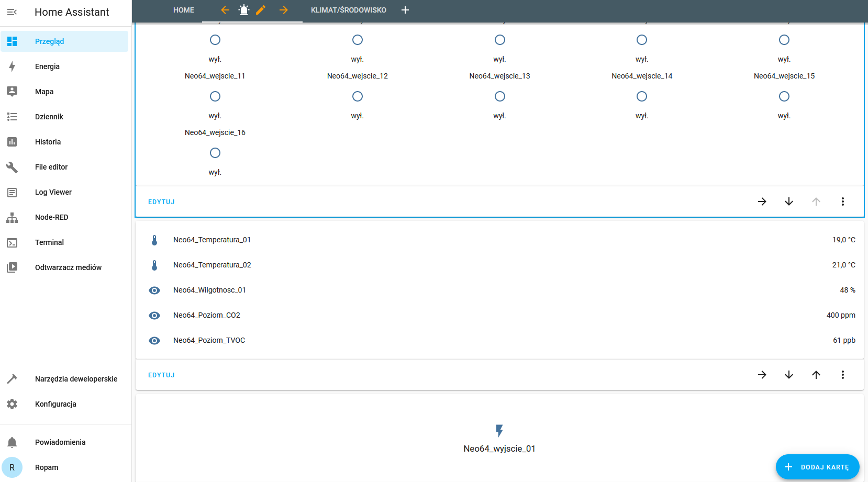
Task: Switch to the KLIMAT/ŚRODOWISKO tab
Action: (x=349, y=10)
